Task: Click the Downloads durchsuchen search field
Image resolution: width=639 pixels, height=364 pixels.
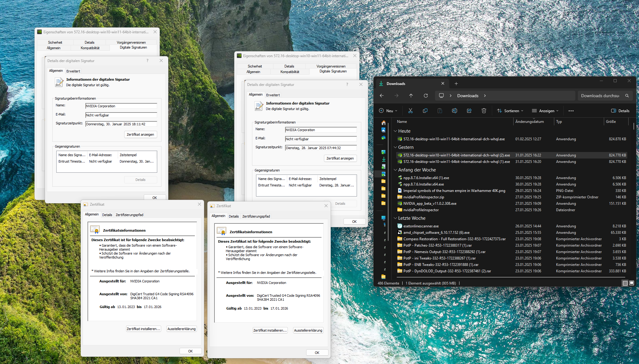Action: click(600, 96)
